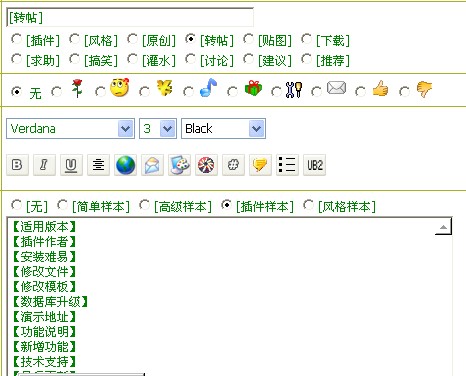Insert Flash pinwheel icon
The width and height of the screenshot is (466, 376).
pos(206,165)
